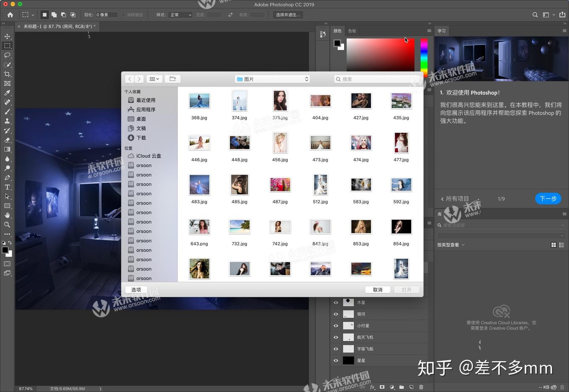Open 下载 in the file dialog sidebar
The height and width of the screenshot is (392, 569).
pyautogui.click(x=141, y=138)
